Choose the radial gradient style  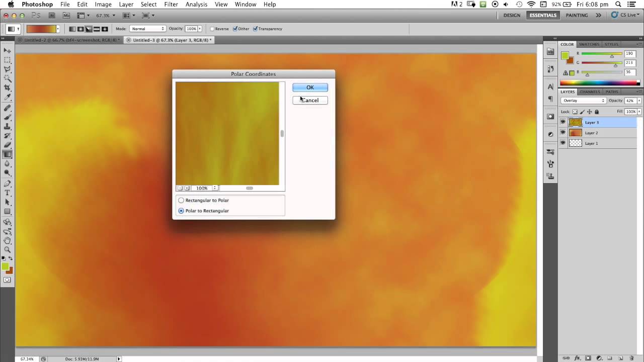click(80, 29)
